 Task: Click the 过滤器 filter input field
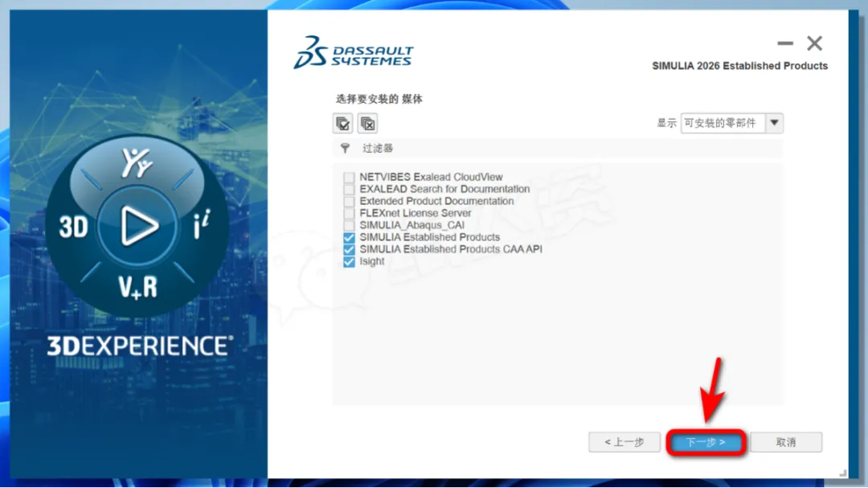click(558, 149)
